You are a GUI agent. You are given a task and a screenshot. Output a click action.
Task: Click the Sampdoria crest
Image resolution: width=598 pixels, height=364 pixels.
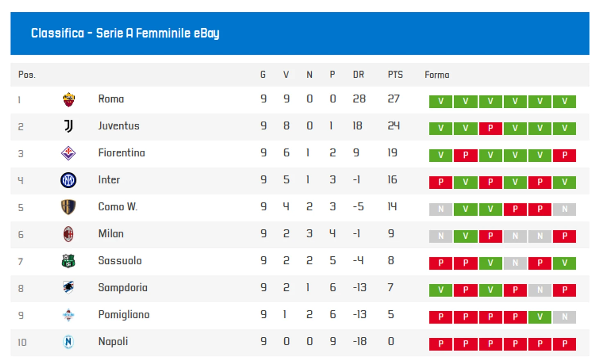pos(68,288)
